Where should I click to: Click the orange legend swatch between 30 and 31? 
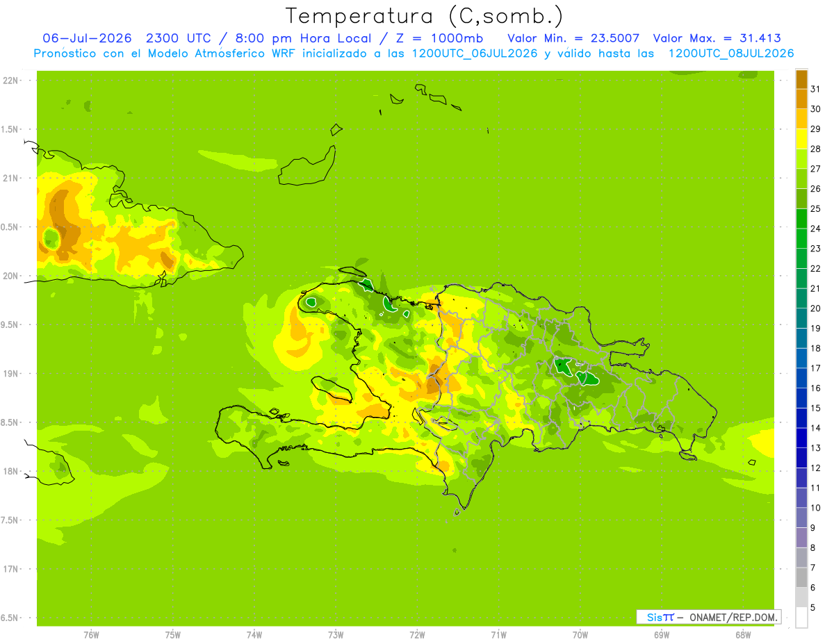tap(801, 99)
